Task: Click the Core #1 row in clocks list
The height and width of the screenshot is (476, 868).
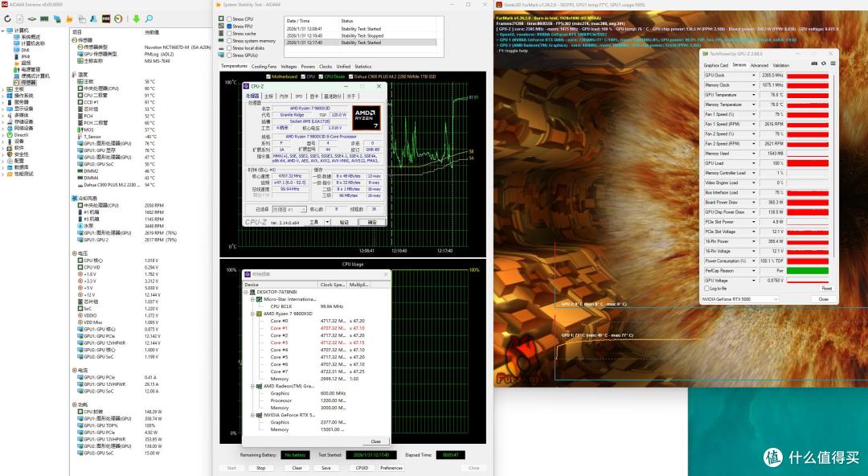Action: pyautogui.click(x=317, y=328)
